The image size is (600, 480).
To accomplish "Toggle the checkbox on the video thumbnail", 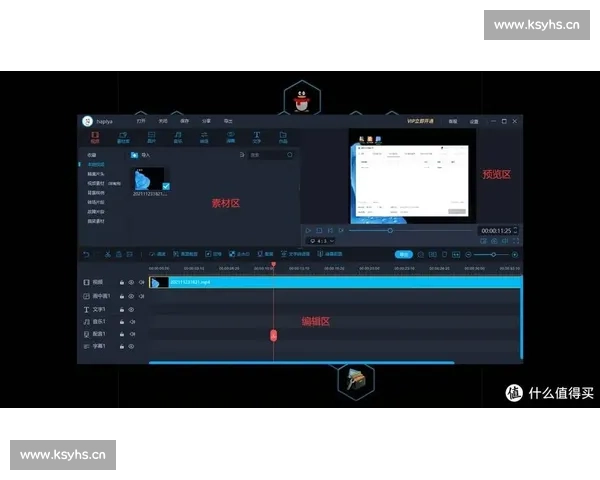I will click(x=165, y=186).
